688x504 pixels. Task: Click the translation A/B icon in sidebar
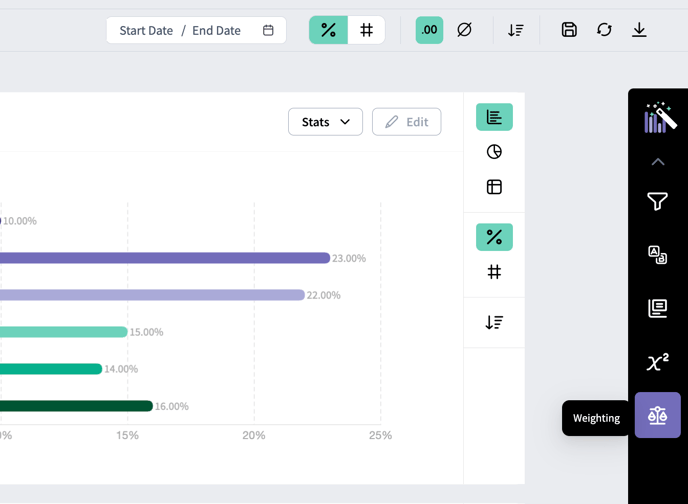point(657,255)
